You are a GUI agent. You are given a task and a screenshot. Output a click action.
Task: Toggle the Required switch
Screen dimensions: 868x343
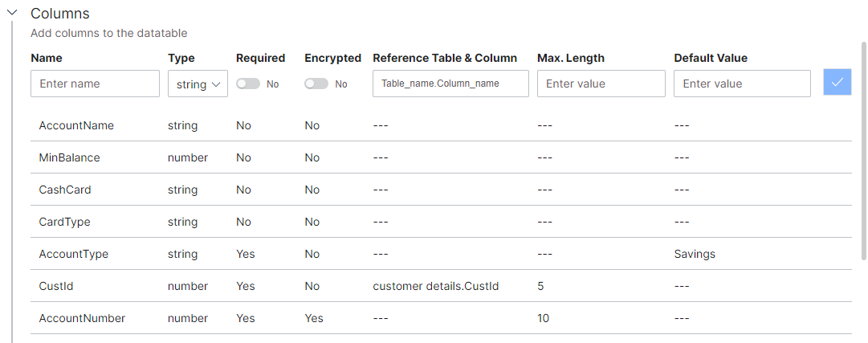(248, 84)
